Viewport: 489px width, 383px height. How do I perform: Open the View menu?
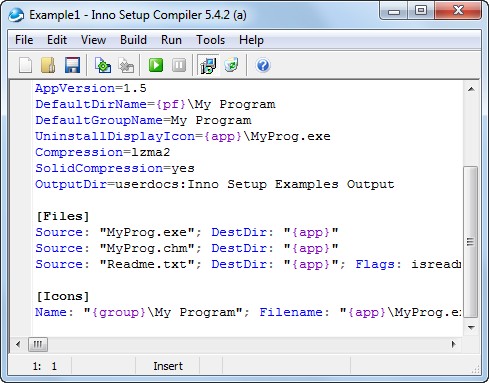click(93, 40)
